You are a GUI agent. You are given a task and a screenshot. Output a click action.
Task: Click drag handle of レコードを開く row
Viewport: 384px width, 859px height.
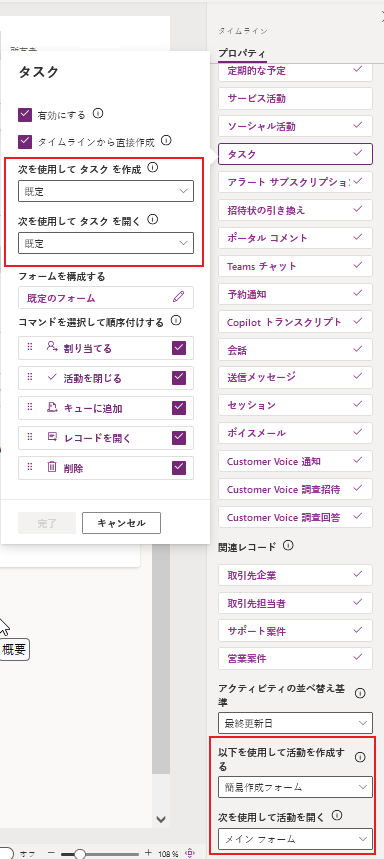(x=30, y=437)
